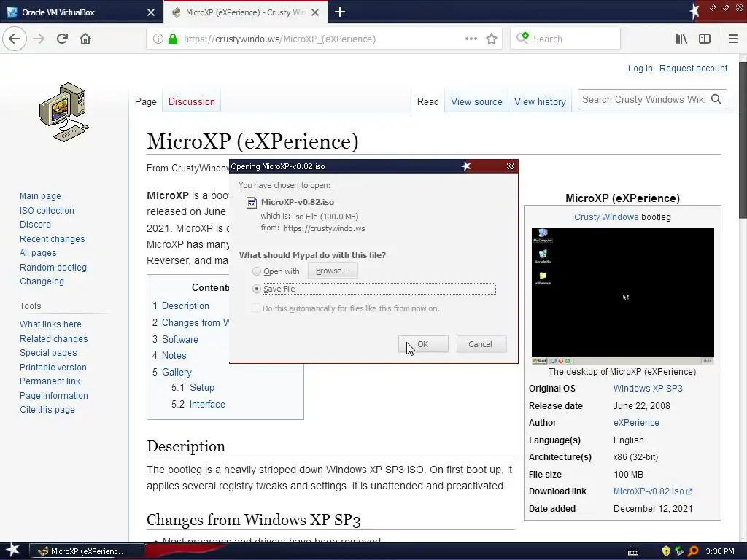This screenshot has width=747, height=560.
Task: Open the View history tab
Action: click(540, 101)
